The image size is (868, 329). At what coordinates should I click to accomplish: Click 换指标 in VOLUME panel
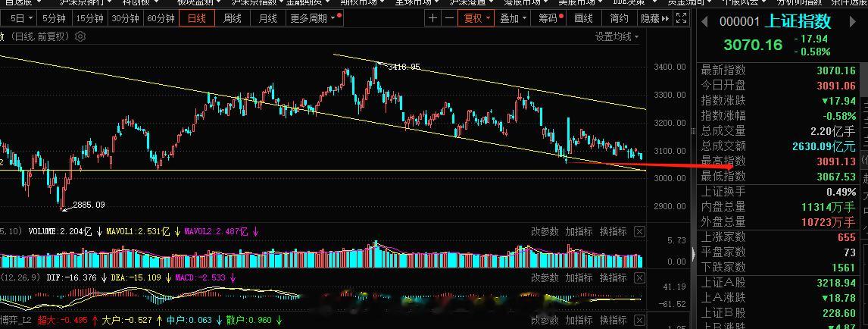614,231
